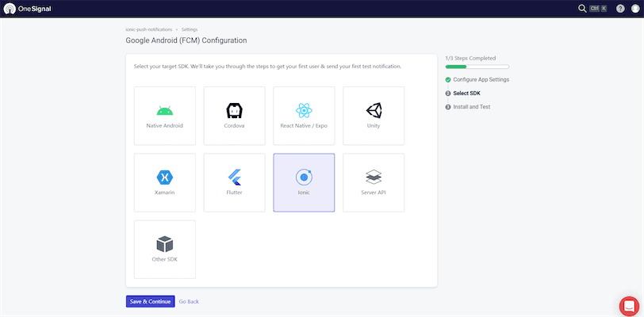Screen dimensions: 644x317
Task: Go to Install and Test step
Action: point(472,107)
